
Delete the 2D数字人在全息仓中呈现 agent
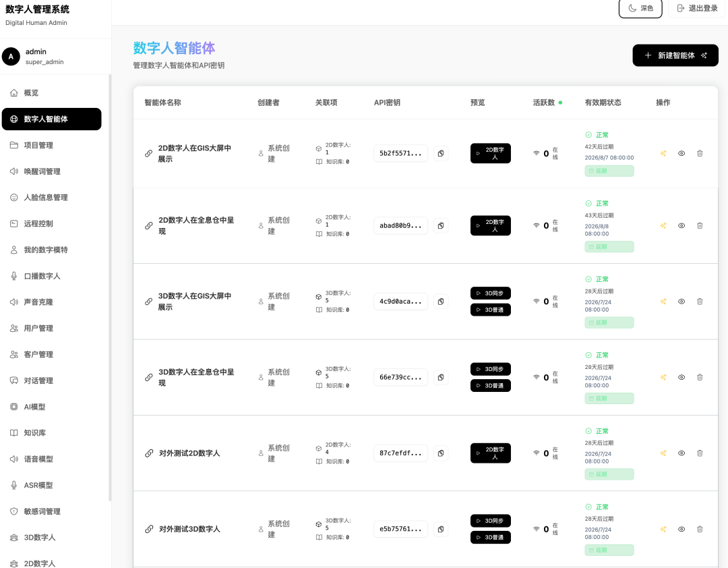coord(700,226)
